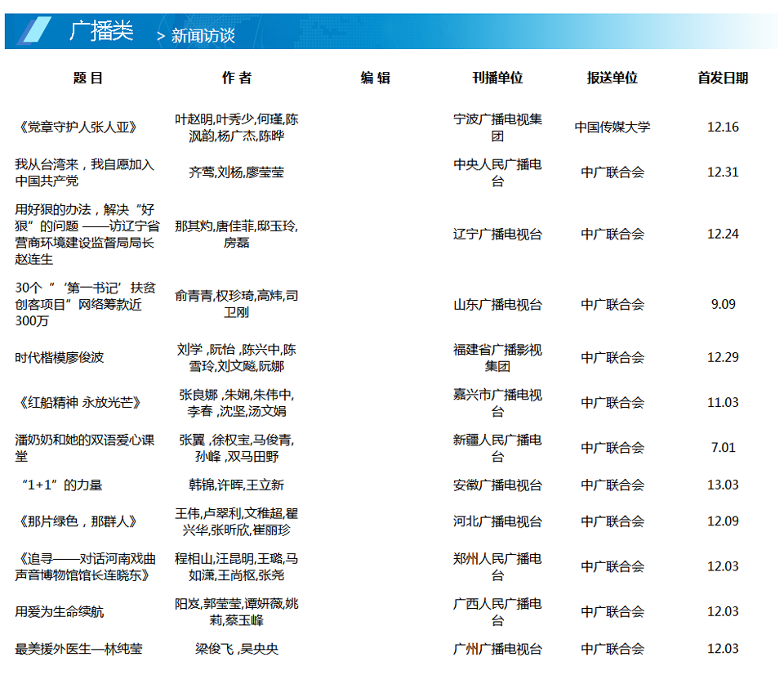This screenshot has height=684, width=784.
Task: Select the 广播类 category title
Action: point(101,31)
